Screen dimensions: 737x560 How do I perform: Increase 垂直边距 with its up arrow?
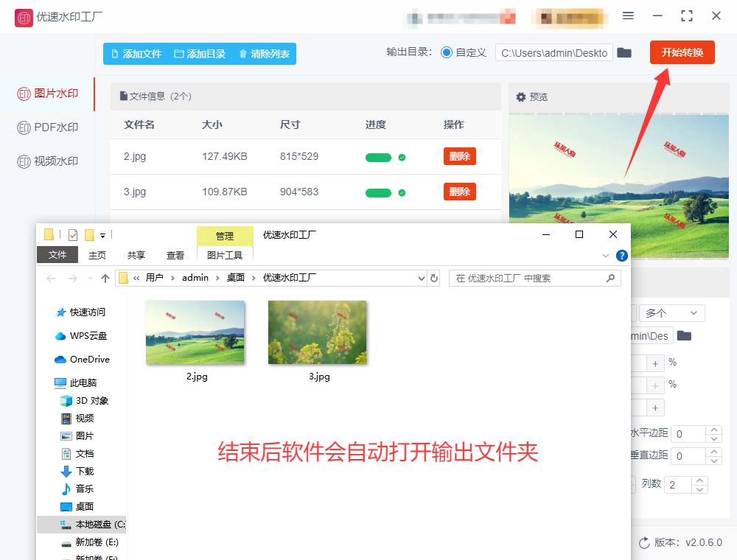(x=714, y=452)
